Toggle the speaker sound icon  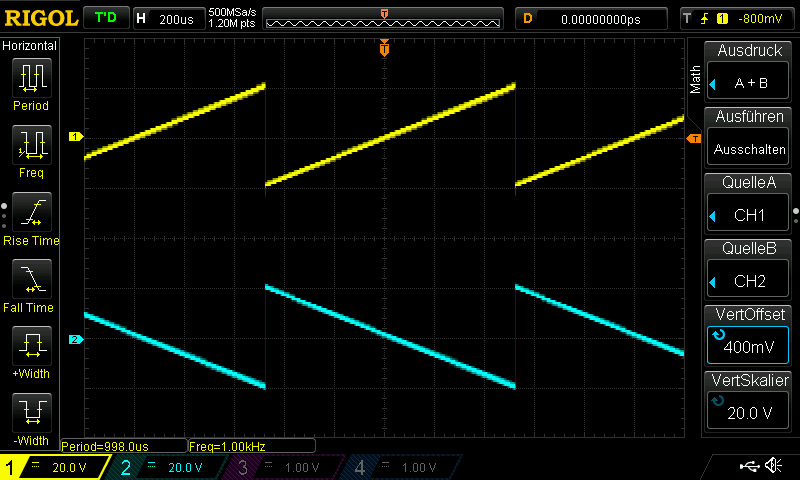tap(774, 465)
